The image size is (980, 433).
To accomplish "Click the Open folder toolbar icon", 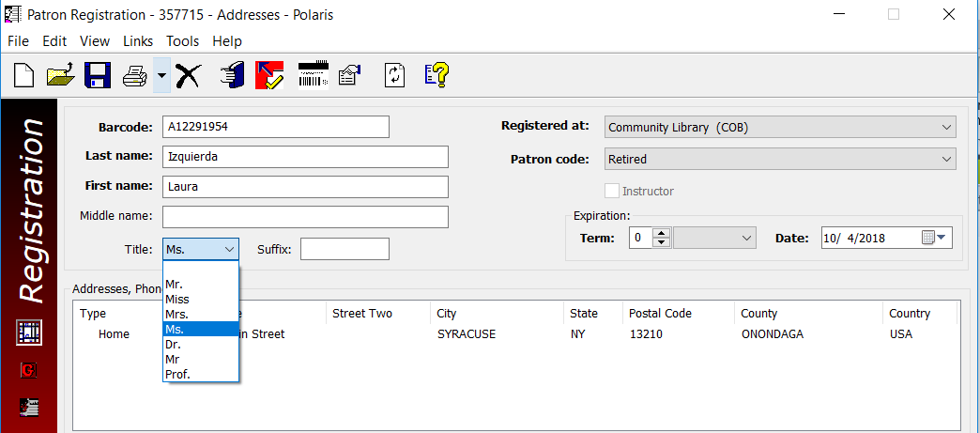I will coord(60,75).
